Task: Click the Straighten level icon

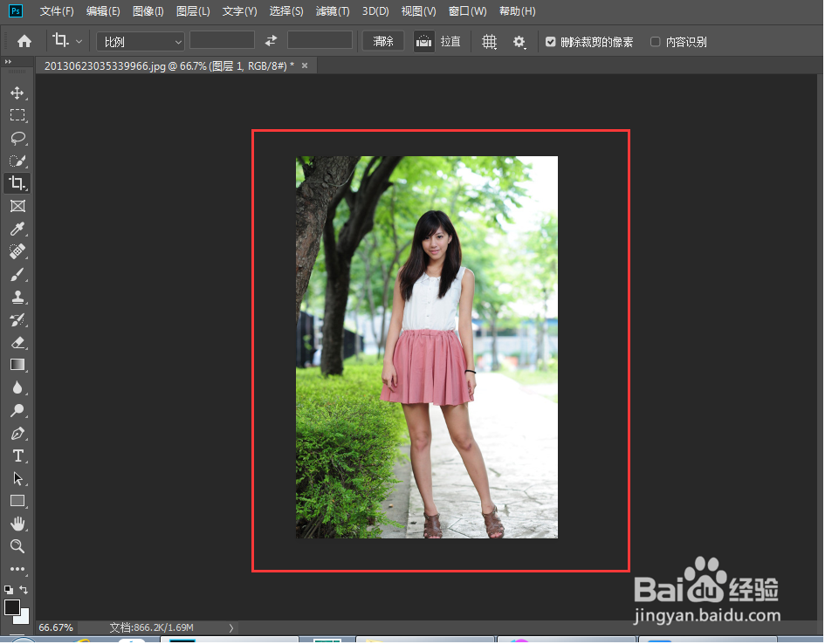Action: tap(423, 41)
